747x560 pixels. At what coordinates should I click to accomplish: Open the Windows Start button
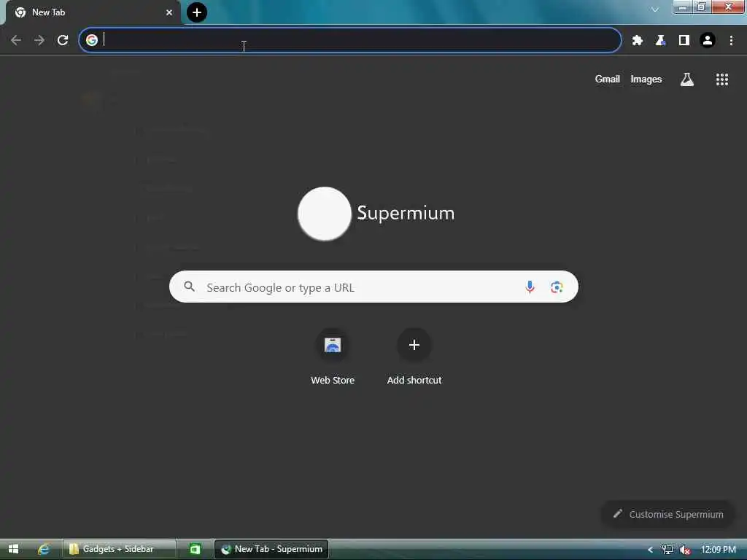click(13, 549)
